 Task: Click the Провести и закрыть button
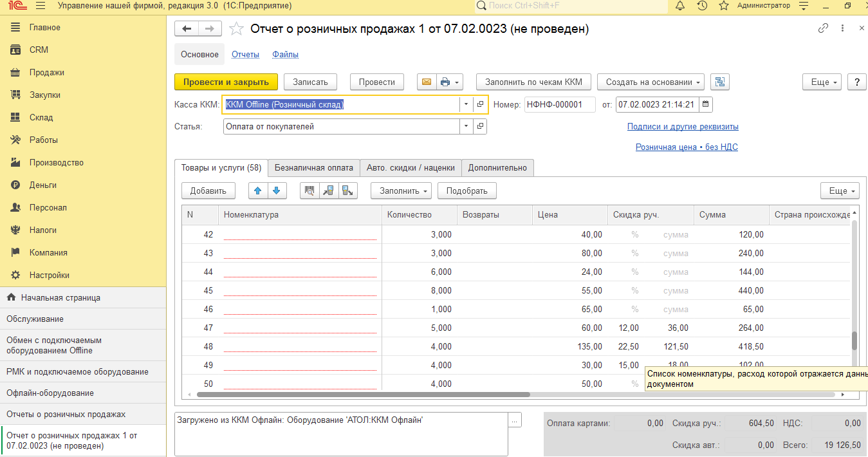click(226, 82)
